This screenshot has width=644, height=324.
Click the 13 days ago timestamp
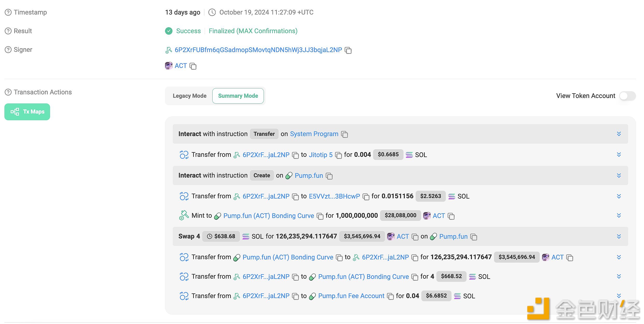click(x=183, y=12)
